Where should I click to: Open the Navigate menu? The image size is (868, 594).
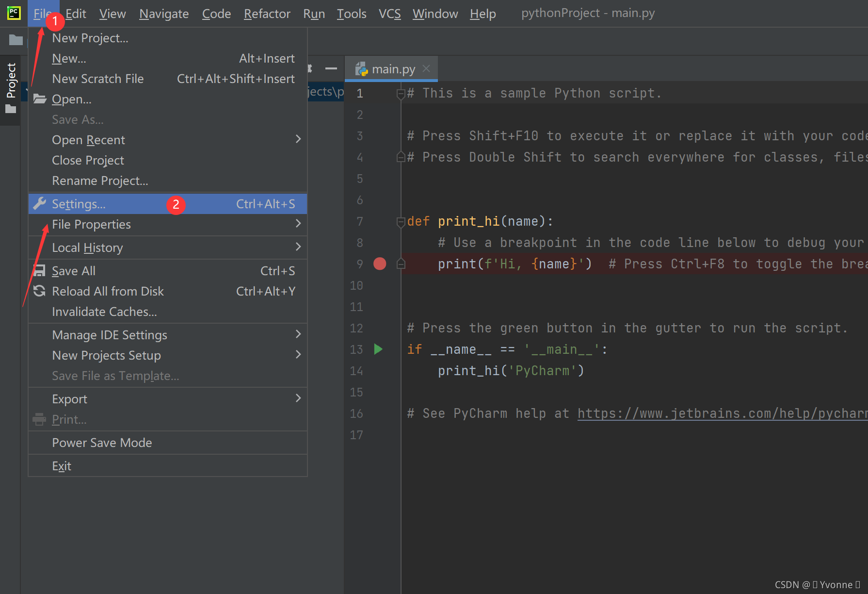point(164,14)
